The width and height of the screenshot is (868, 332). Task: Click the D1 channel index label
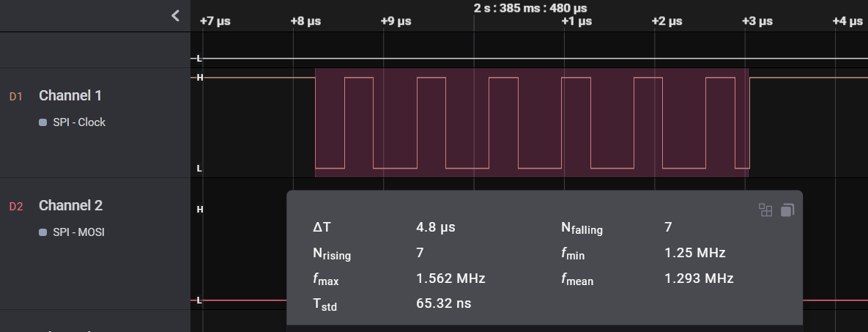(16, 96)
